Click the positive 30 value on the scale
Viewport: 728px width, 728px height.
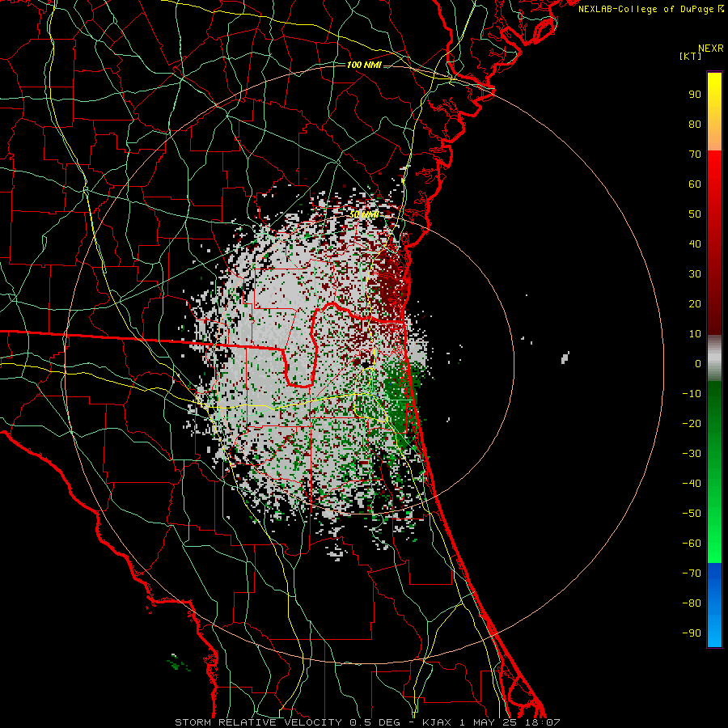(695, 274)
